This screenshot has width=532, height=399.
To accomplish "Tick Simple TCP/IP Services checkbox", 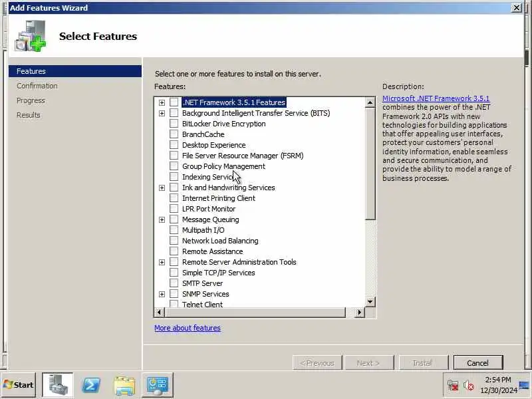I will click(x=174, y=273).
